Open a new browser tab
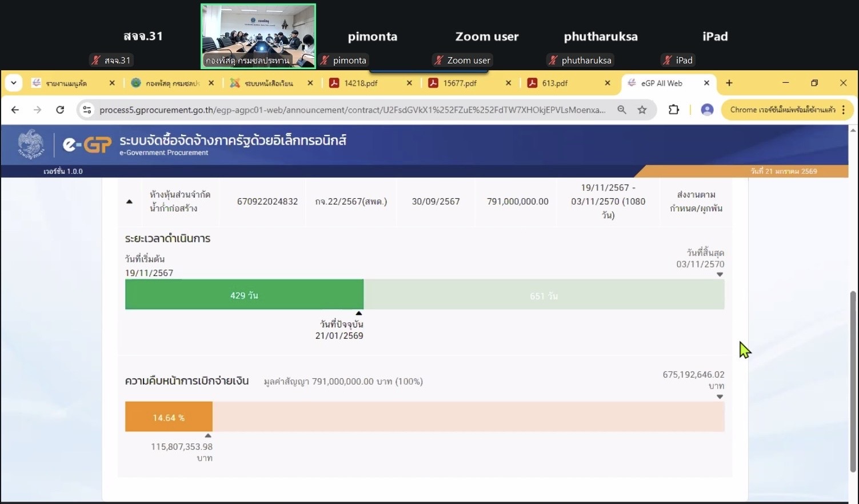 [x=729, y=83]
